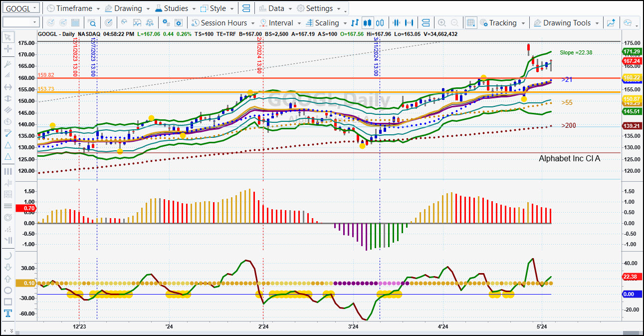Select the pointer arrow tool in left sidebar
This screenshot has width=644, height=336.
pyautogui.click(x=8, y=37)
